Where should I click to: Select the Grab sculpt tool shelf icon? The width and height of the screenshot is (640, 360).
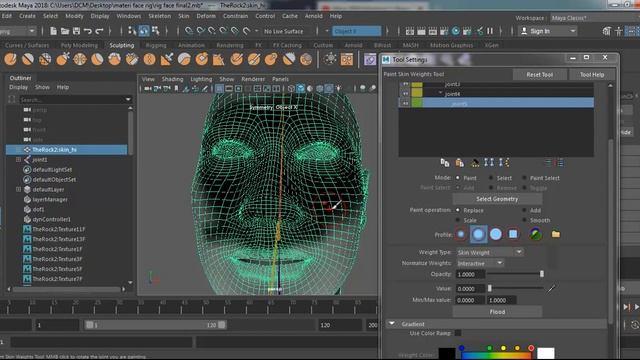(x=62, y=60)
